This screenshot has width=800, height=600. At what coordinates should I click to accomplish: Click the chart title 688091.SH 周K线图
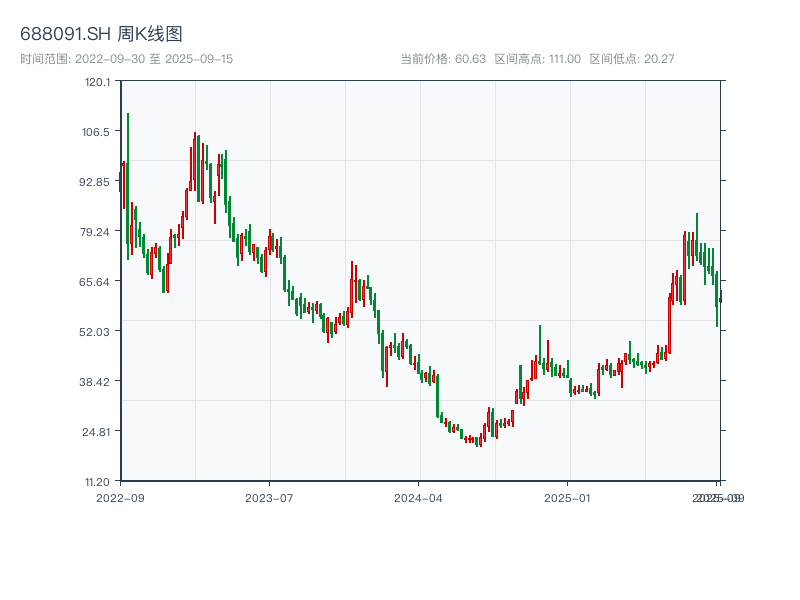[103, 33]
